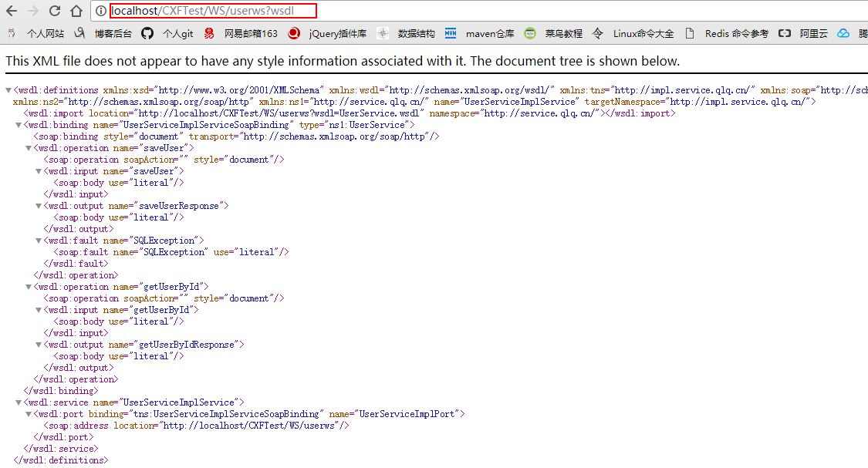Open the 个人git bookmark
The width and height of the screenshot is (868, 468).
pos(177,34)
